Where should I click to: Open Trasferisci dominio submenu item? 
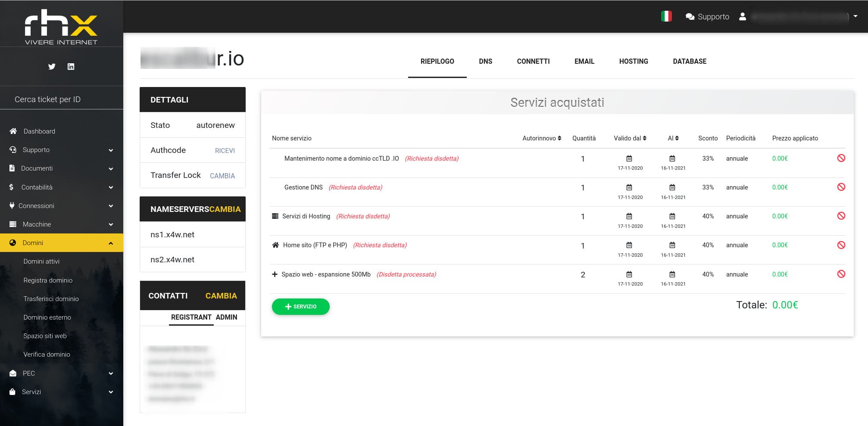click(x=51, y=299)
